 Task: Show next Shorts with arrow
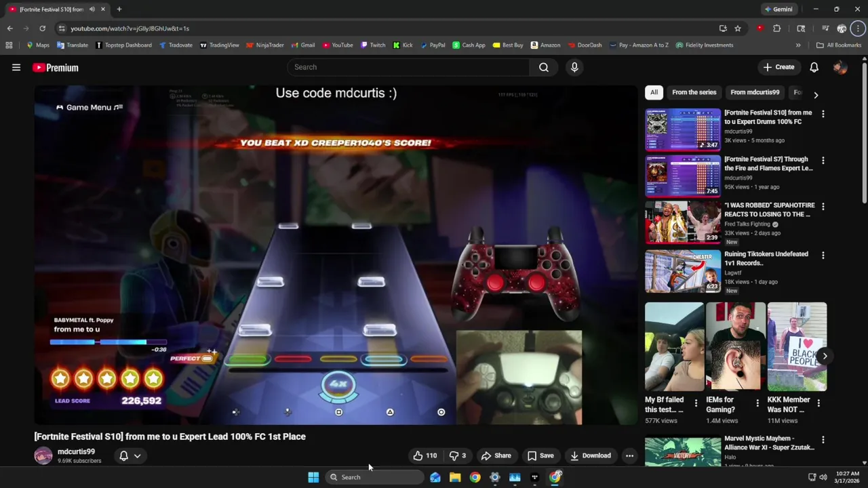tap(825, 356)
